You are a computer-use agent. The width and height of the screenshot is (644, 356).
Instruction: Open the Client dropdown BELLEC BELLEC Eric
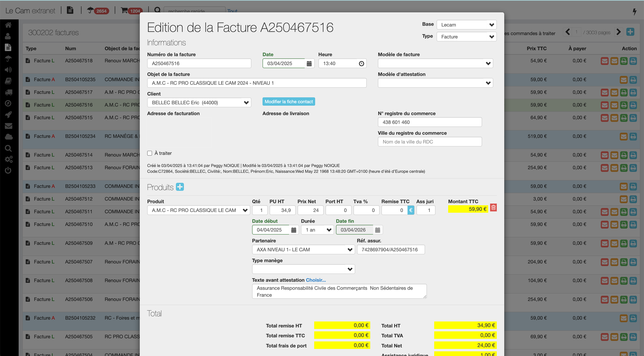199,103
